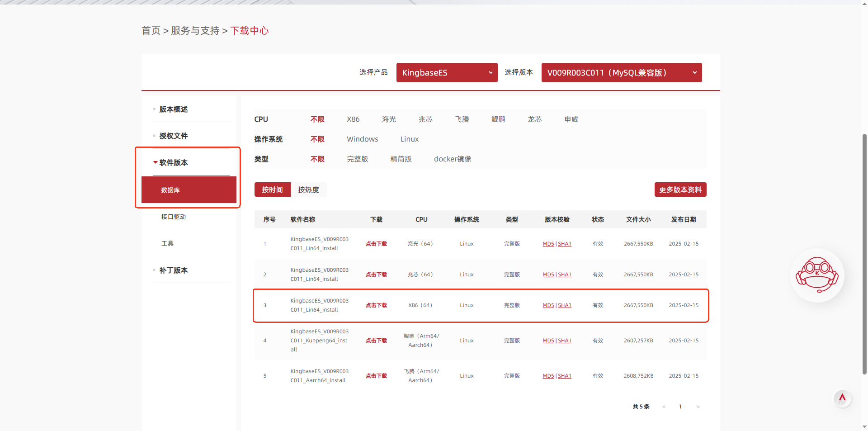The image size is (868, 431).
Task: Open SHA1 checksum for 兆芯 row
Action: (x=565, y=275)
